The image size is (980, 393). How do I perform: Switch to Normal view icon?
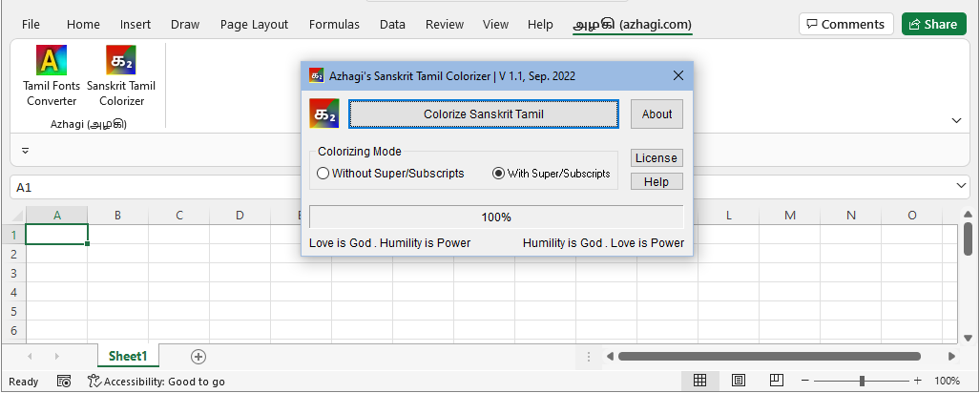[700, 381]
